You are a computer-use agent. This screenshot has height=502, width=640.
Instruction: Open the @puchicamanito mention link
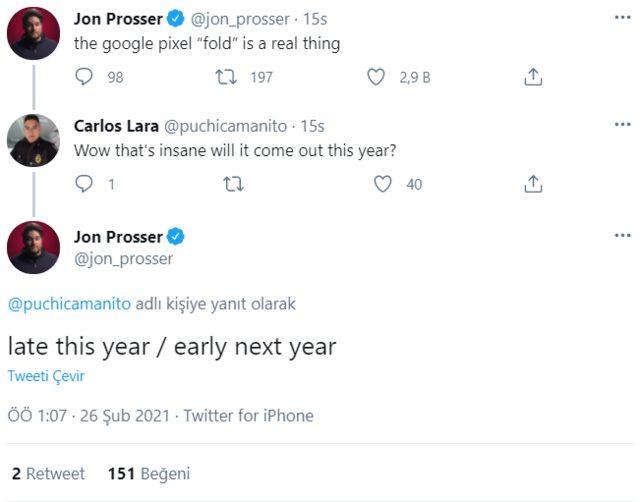(69, 304)
